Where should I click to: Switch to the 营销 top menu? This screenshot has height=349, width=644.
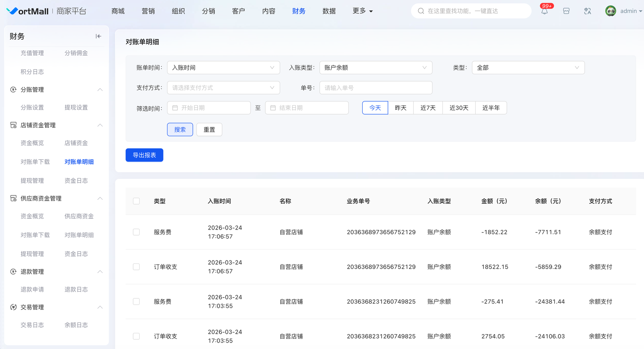tap(148, 11)
